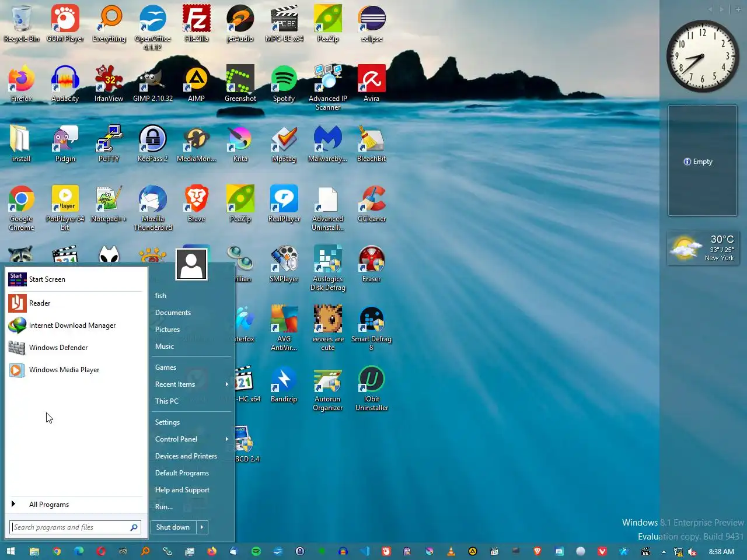Launch the Avira desktop shortcut

[372, 83]
